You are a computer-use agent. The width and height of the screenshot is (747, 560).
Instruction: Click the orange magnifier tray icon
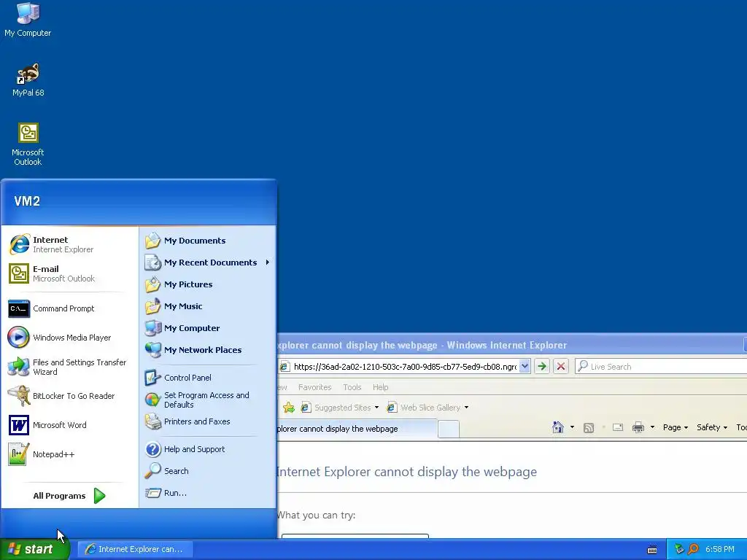(693, 549)
